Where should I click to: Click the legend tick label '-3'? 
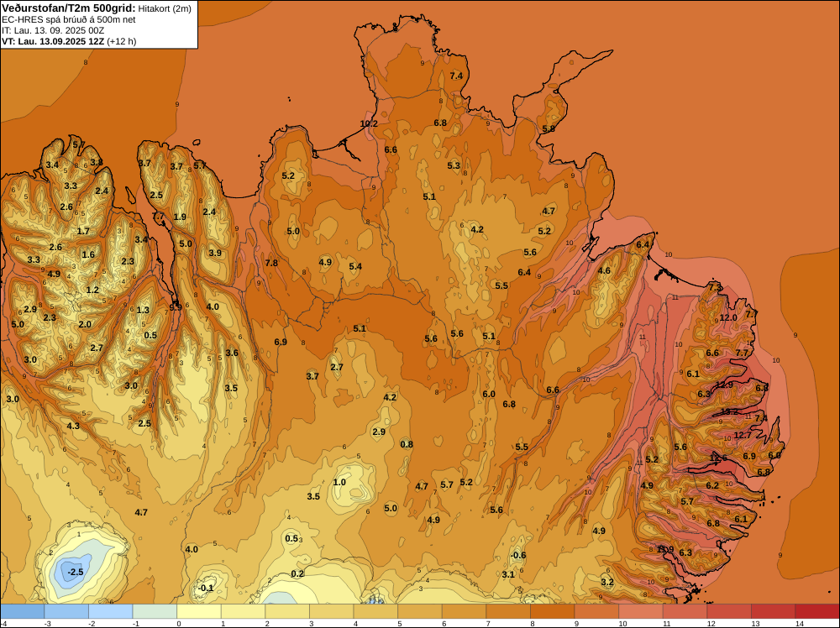point(46,624)
